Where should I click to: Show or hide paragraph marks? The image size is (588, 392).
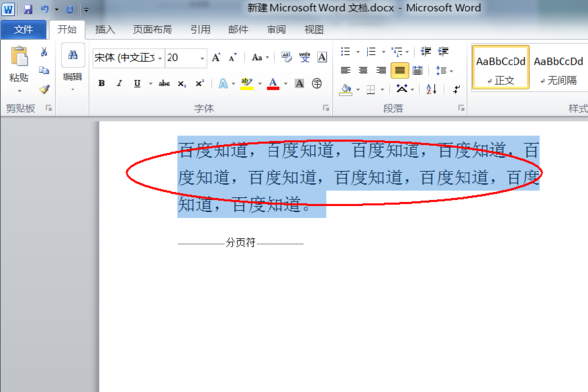[456, 89]
